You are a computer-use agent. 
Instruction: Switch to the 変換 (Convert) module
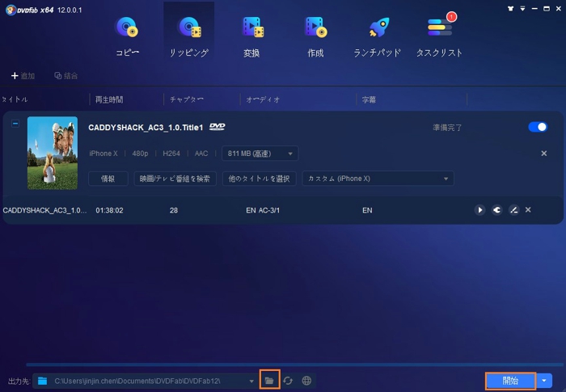click(x=251, y=36)
